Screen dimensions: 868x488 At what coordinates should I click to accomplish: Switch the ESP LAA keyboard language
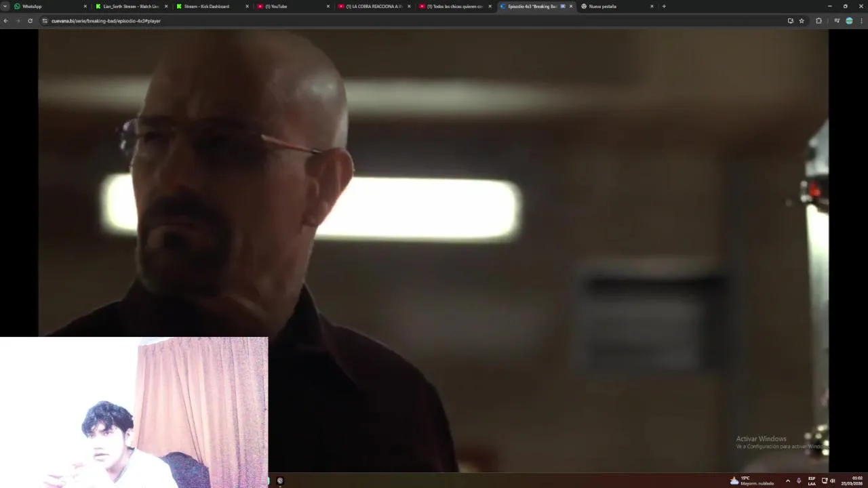[x=812, y=481]
